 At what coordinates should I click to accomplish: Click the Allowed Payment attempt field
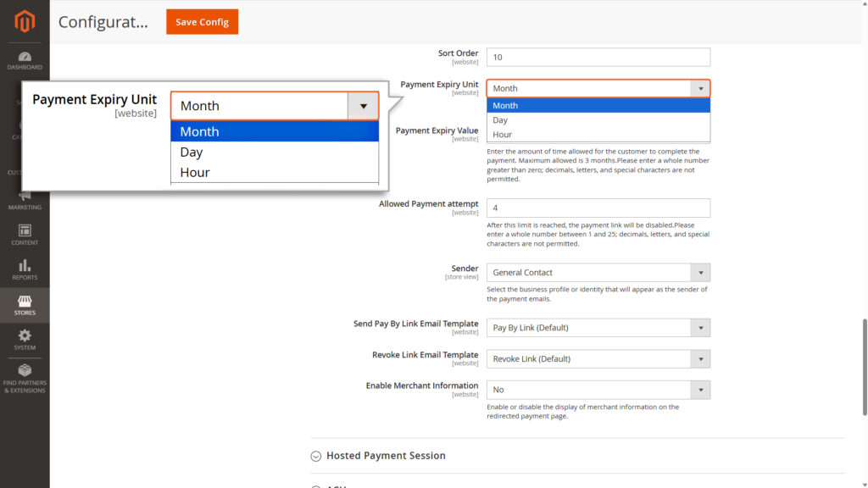coord(598,208)
